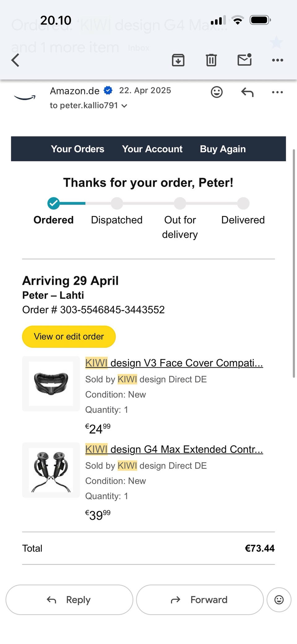The image size is (297, 644).
Task: Open the Your Account tab
Action: coord(152,149)
